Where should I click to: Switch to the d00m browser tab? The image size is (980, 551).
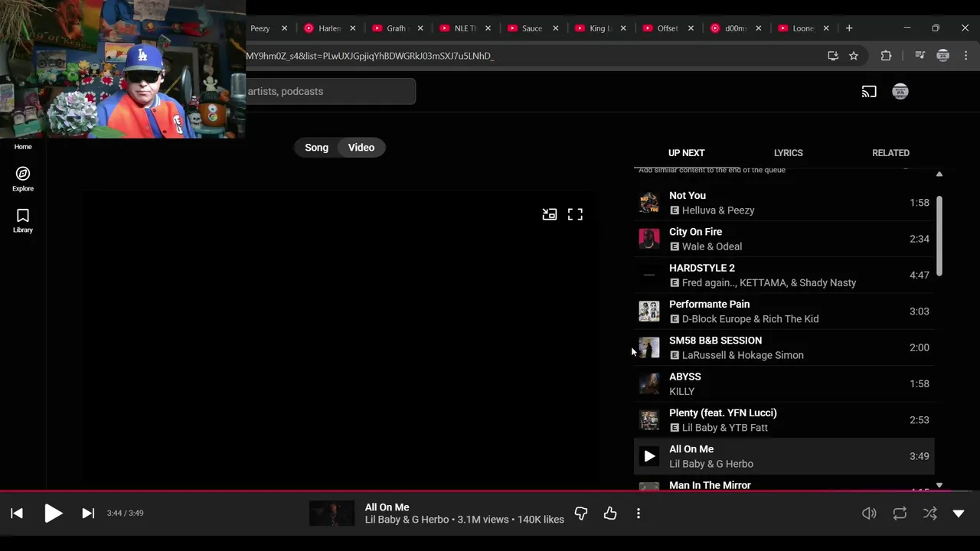(735, 28)
